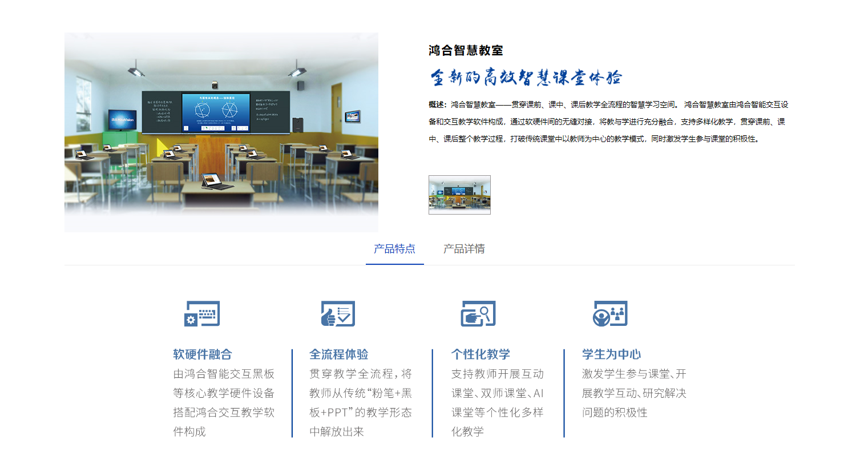This screenshot has width=868, height=476.
Task: Click the text 激发学生参与课堂、开
Action: [x=634, y=374]
